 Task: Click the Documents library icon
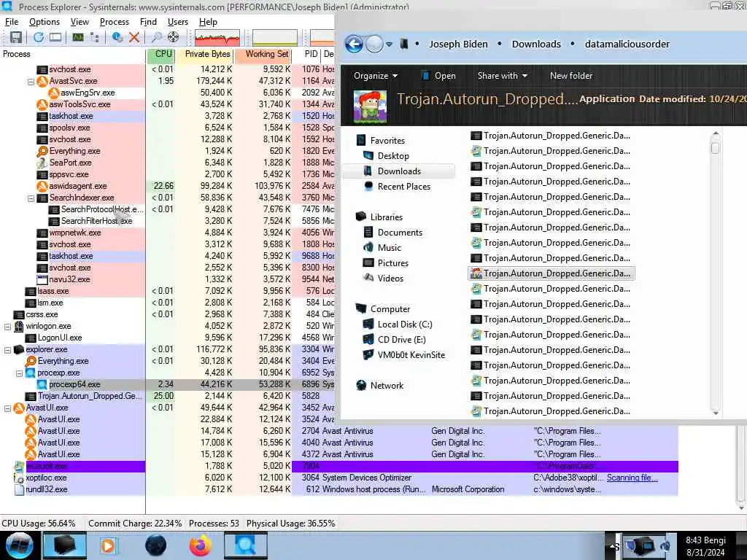point(368,232)
